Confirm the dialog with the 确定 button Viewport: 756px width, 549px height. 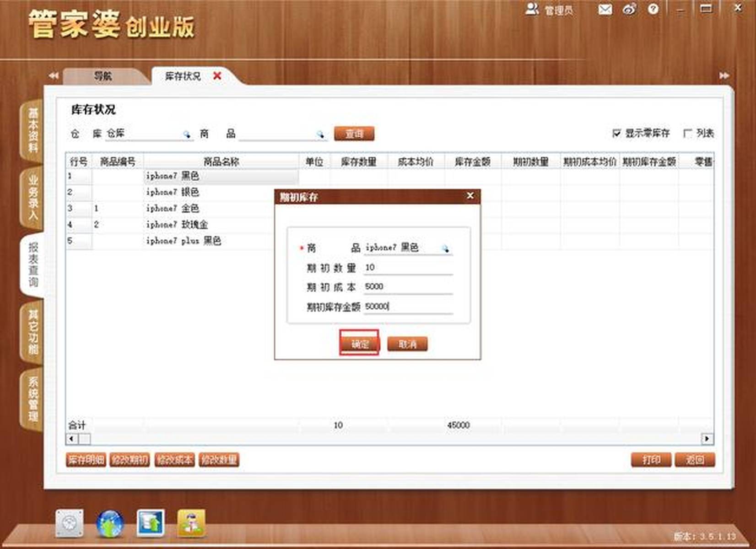tap(360, 344)
